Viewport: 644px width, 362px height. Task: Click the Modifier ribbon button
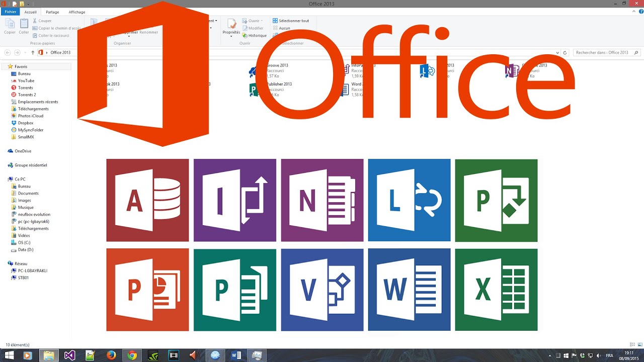coord(253,28)
